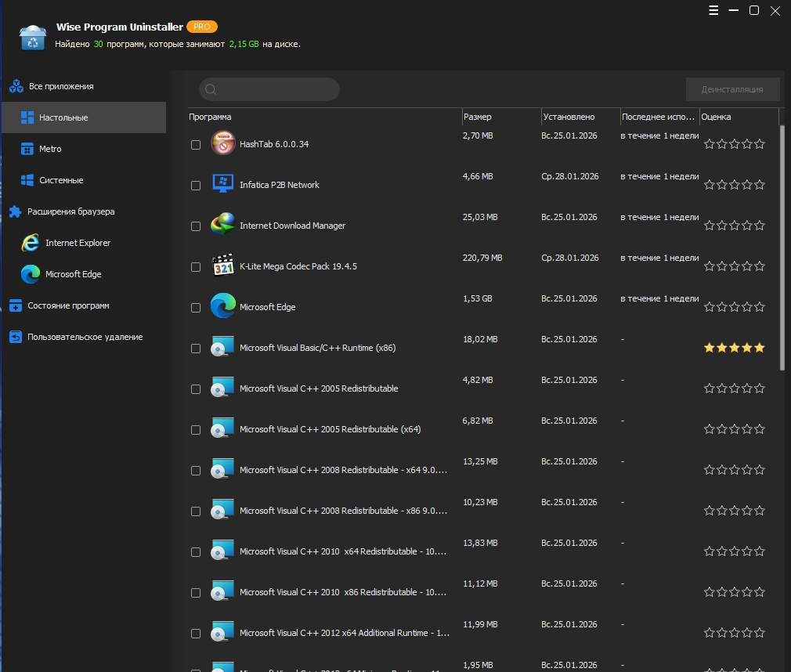
Task: Collapse the Все приложения section
Action: coord(61,86)
